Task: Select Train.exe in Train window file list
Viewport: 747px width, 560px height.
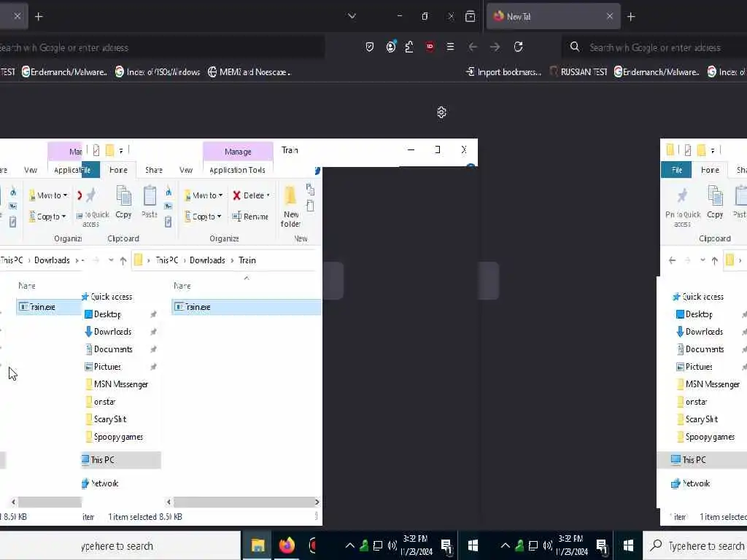Action: point(247,307)
